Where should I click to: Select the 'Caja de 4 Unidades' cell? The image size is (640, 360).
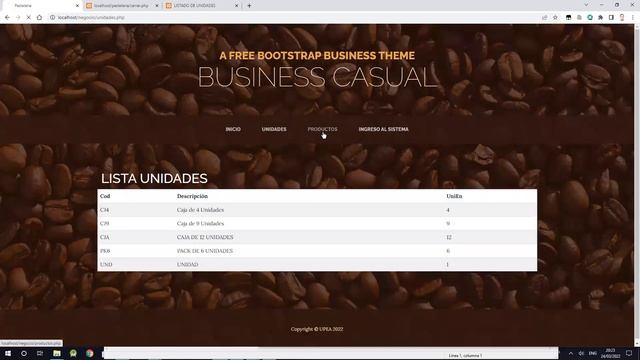[200, 210]
